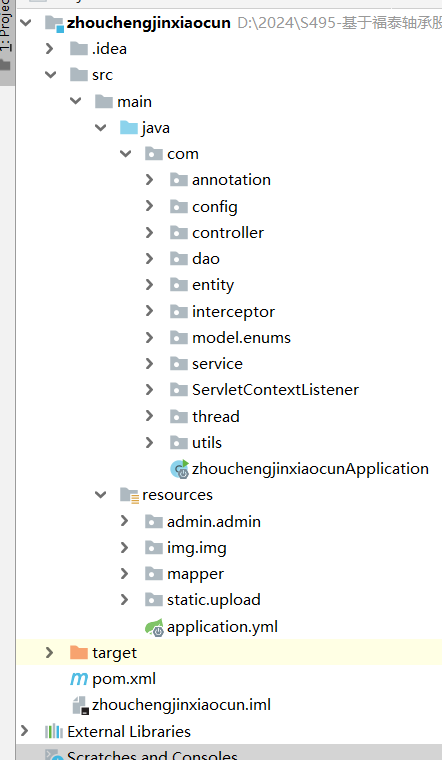Image resolution: width=442 pixels, height=760 pixels.
Task: Click the service package icon
Action: point(179,364)
